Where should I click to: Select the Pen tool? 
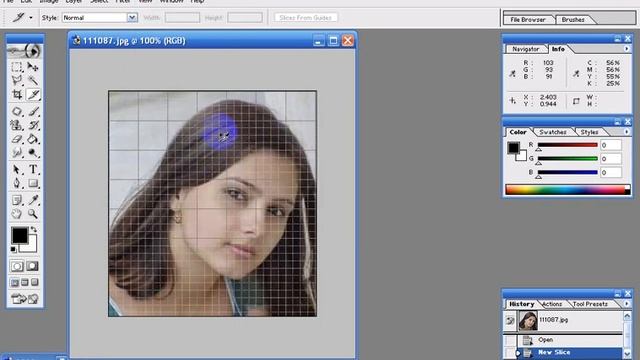[x=17, y=183]
